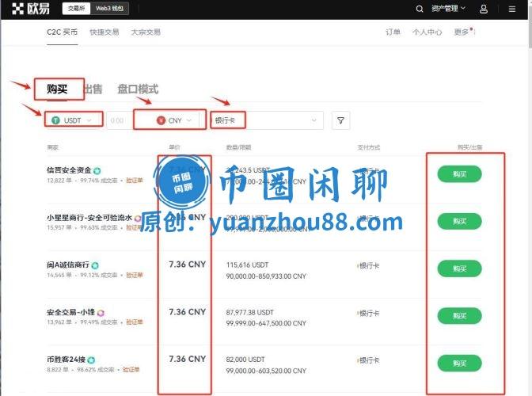Click badge icon next to 小星星商行
The image size is (532, 396).
pos(138,218)
